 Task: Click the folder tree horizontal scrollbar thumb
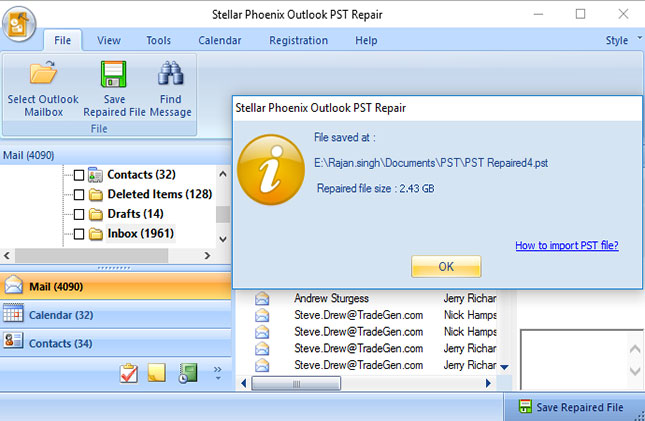[91, 256]
